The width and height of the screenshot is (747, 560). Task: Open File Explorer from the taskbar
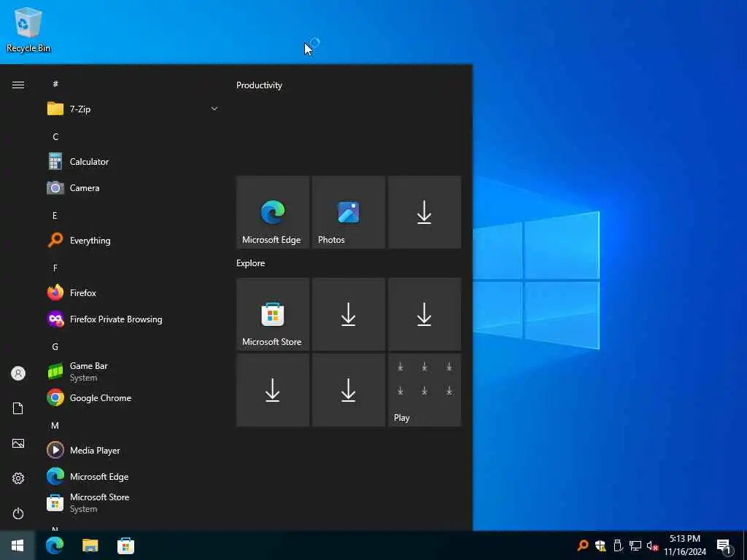click(90, 545)
